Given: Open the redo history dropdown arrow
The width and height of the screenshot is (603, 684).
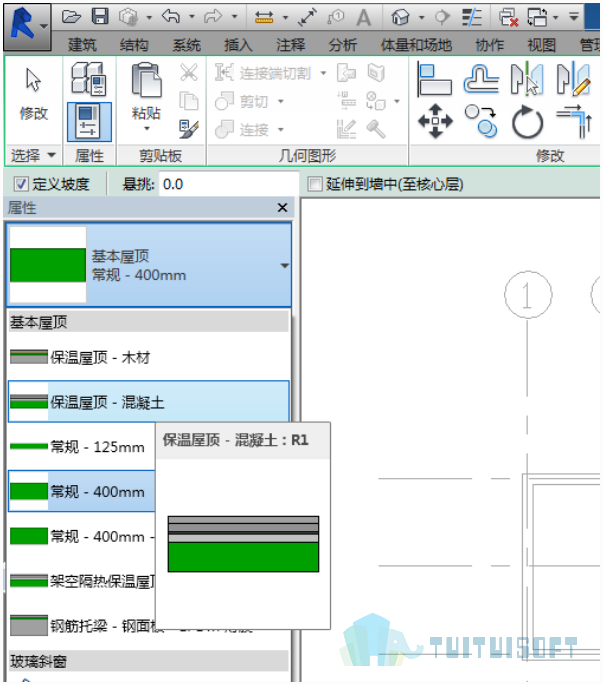Looking at the screenshot, I should pos(235,17).
